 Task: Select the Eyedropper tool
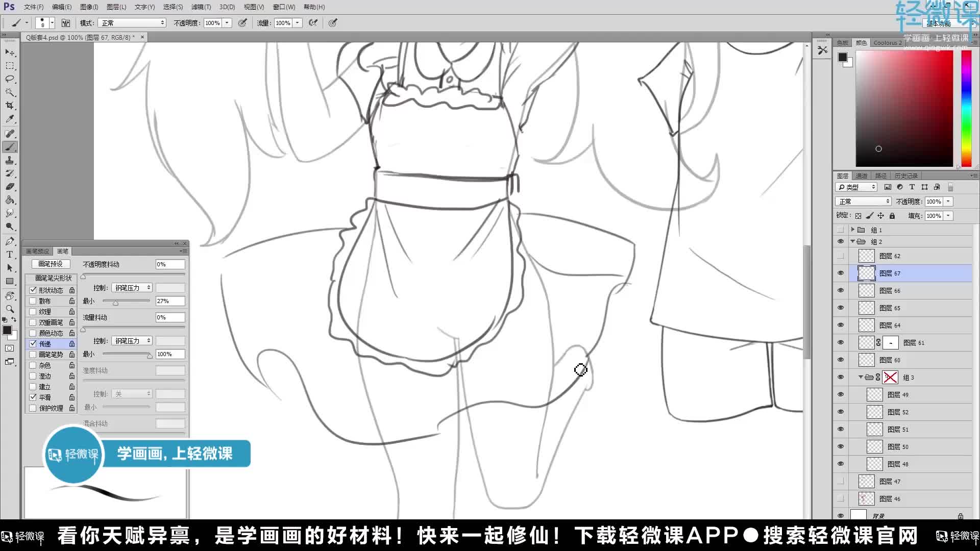pyautogui.click(x=10, y=119)
